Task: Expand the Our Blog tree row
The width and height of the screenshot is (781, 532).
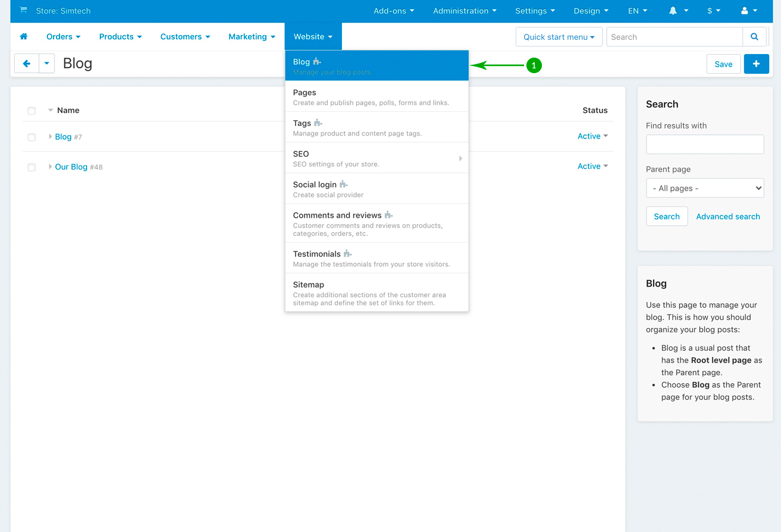Action: tap(50, 167)
